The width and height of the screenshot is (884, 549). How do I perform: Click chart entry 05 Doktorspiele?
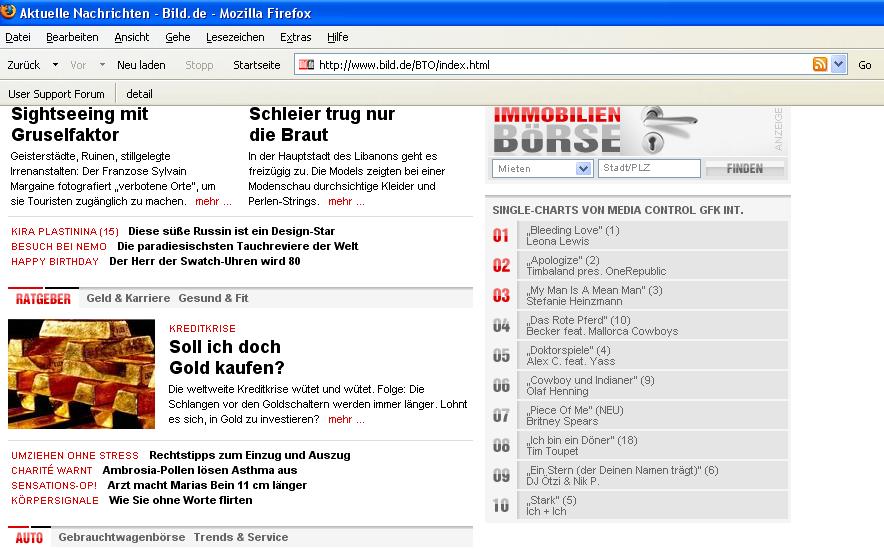coord(639,356)
